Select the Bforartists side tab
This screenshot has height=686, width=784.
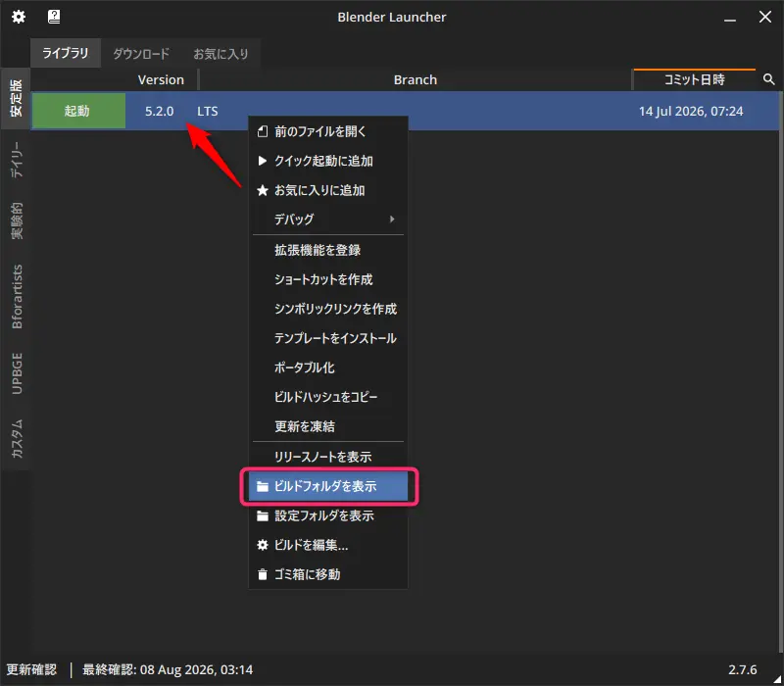[16, 296]
